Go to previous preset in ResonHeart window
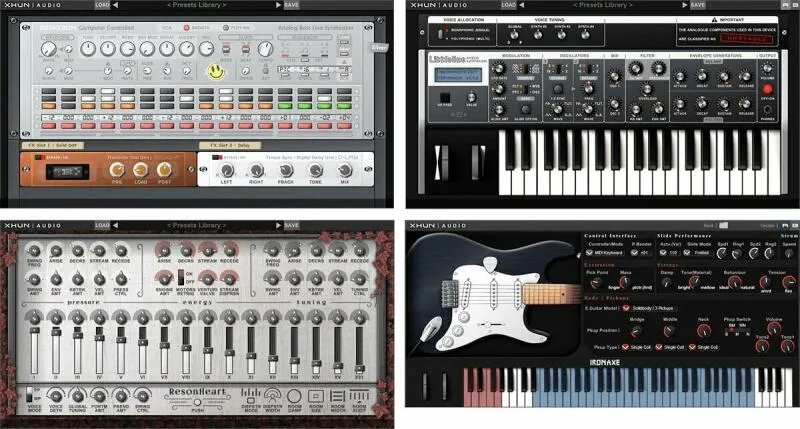This screenshot has height=429, width=800. pyautogui.click(x=115, y=225)
